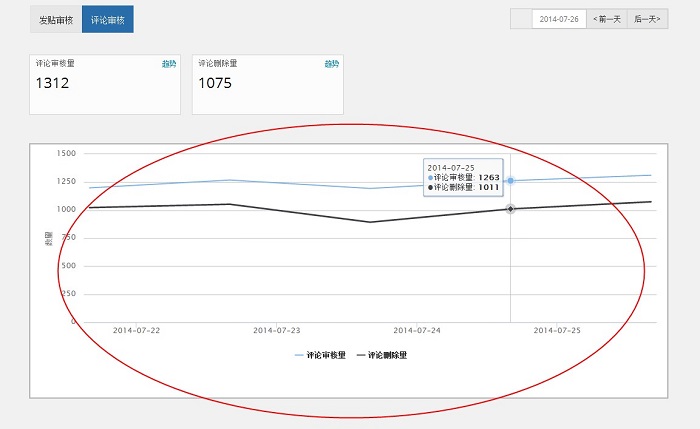This screenshot has width=700, height=429.
Task: Click the 2014-07-22 x-axis label
Action: pos(136,330)
